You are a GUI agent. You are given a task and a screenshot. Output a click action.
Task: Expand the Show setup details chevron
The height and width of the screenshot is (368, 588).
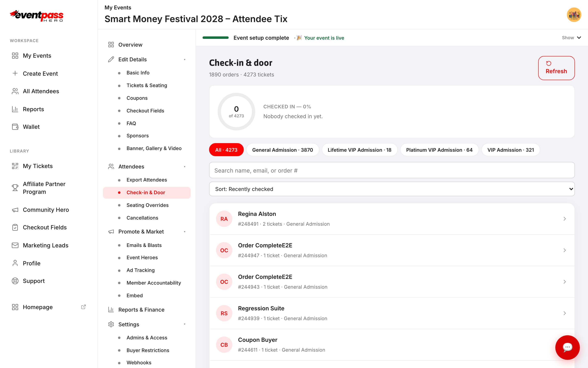pyautogui.click(x=579, y=38)
